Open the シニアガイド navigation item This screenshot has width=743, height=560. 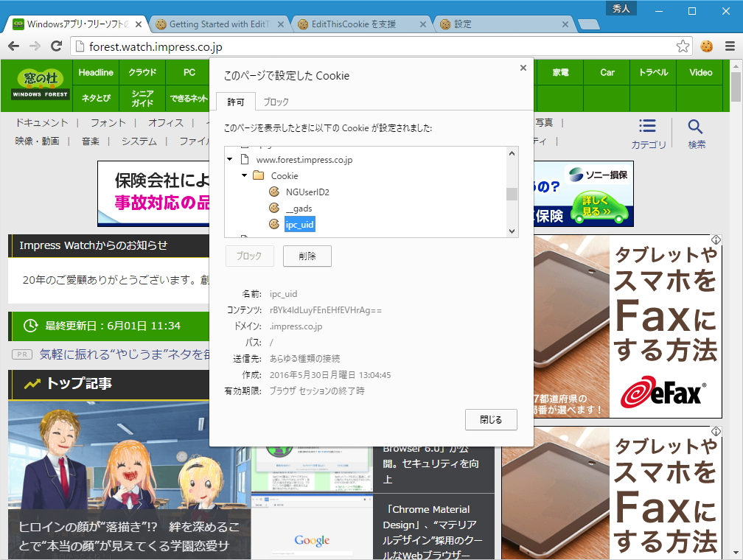142,98
